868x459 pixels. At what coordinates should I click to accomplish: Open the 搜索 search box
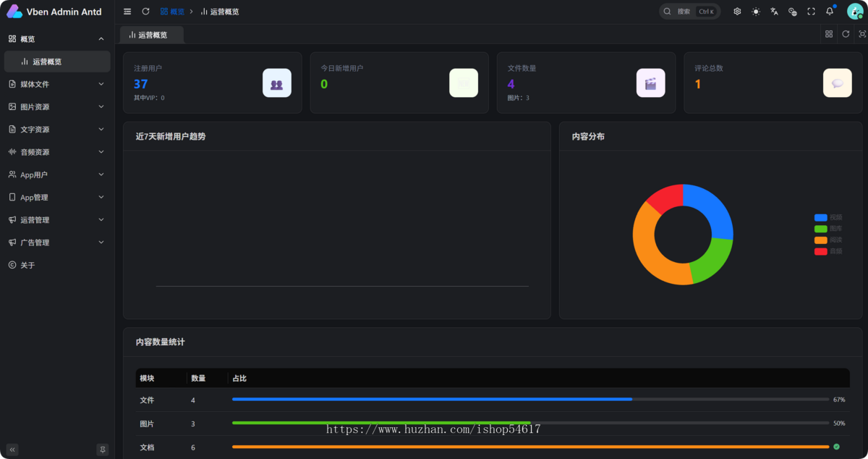[689, 12]
